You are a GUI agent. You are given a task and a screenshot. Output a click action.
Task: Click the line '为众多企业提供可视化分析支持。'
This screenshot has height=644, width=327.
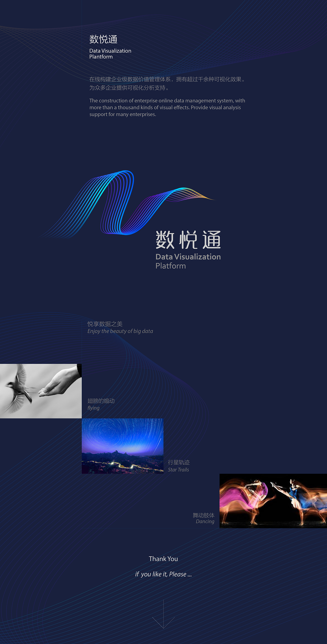click(129, 88)
